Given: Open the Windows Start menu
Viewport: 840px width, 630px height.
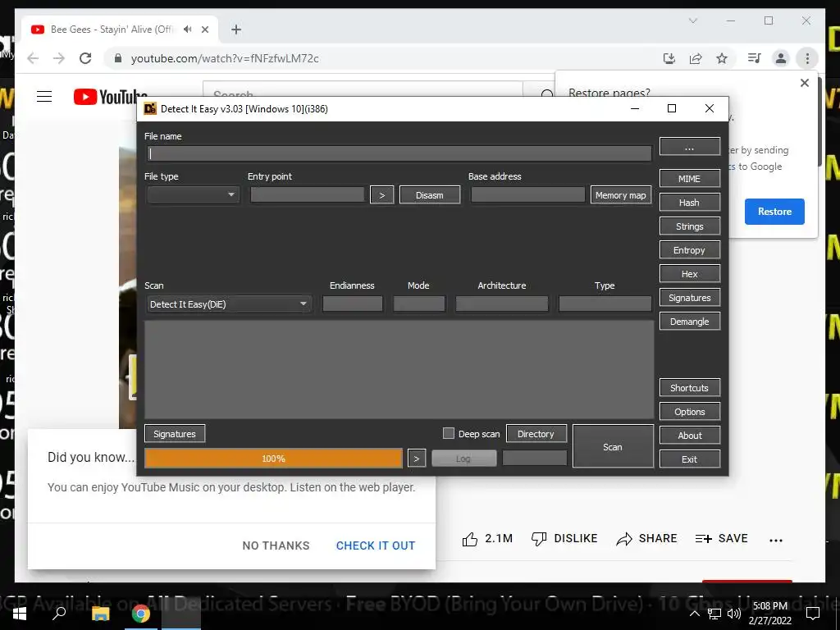Looking at the screenshot, I should [x=20, y=614].
